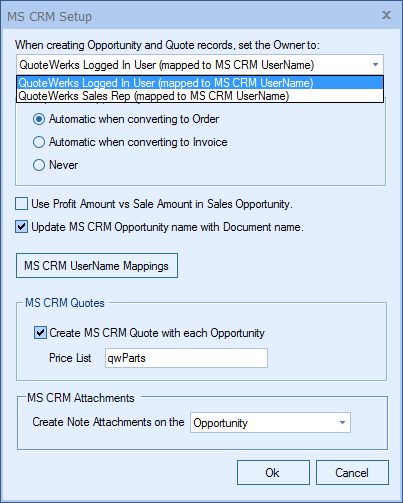Uncheck Update MS CRM Opportunity name option

tap(21, 227)
